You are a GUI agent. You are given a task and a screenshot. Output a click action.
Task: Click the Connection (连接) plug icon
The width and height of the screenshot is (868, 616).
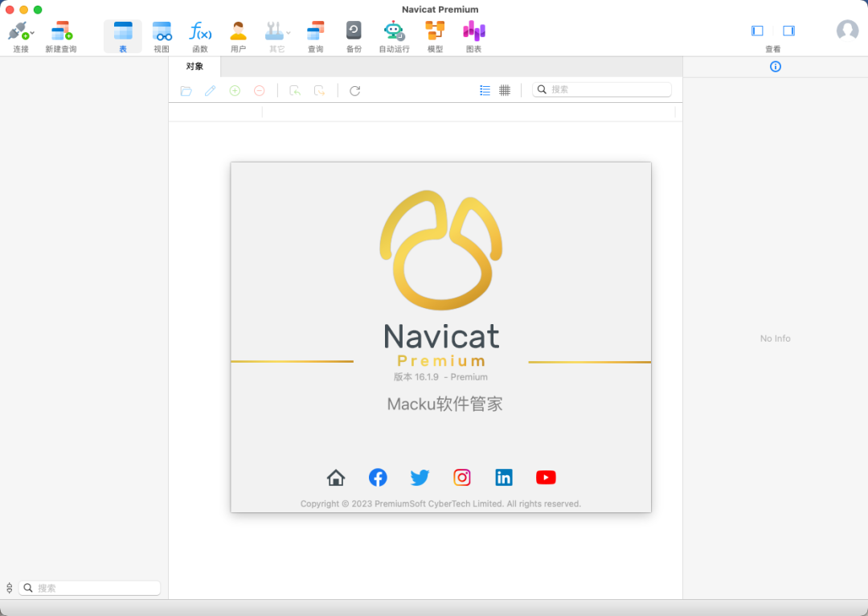click(x=18, y=31)
